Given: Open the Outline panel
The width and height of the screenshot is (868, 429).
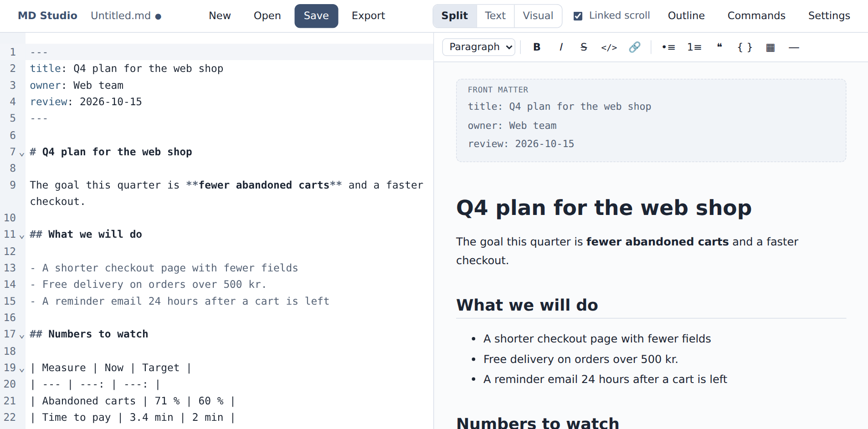Looking at the screenshot, I should (x=686, y=16).
